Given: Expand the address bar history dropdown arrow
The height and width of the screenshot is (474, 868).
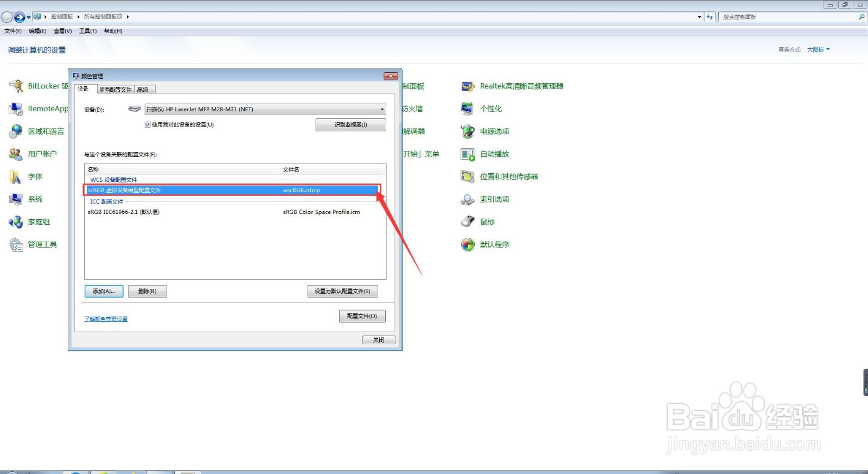Looking at the screenshot, I should click(699, 17).
